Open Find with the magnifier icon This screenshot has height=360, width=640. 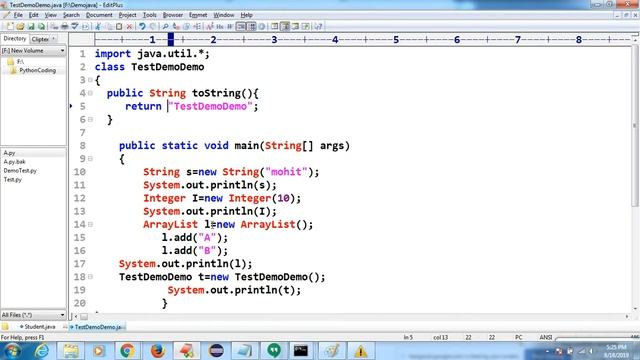click(165, 27)
